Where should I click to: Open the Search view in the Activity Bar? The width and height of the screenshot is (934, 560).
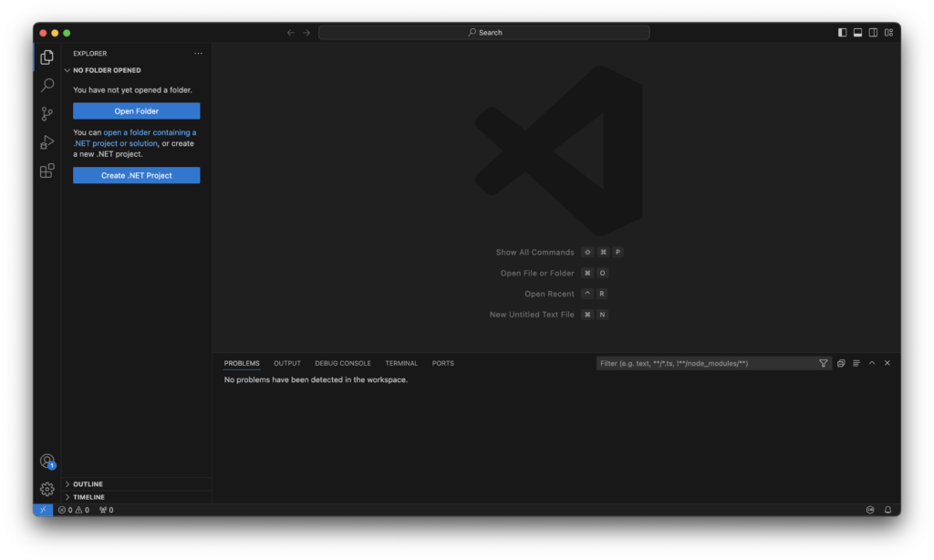click(47, 85)
